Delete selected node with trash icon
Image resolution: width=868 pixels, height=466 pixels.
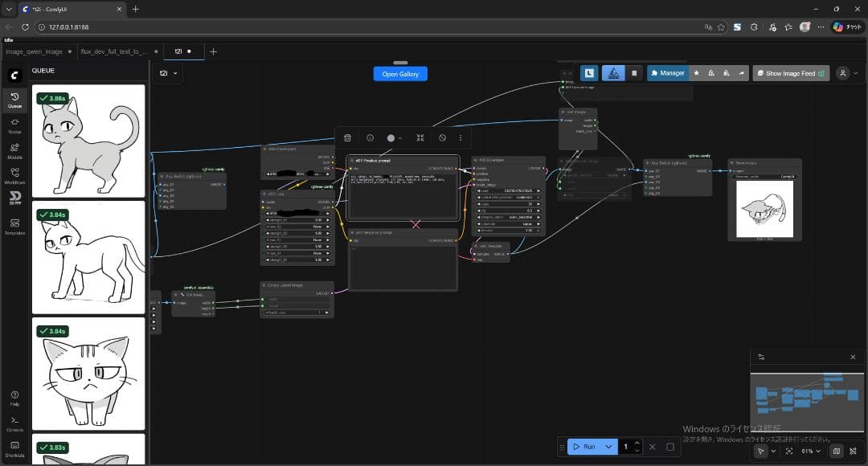pos(347,138)
